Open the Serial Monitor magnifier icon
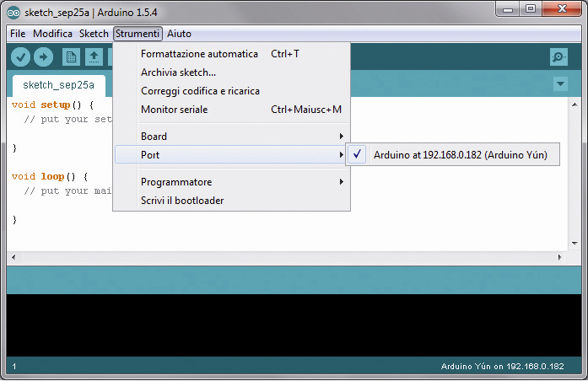Screen dimensions: 588x381 tap(558, 56)
